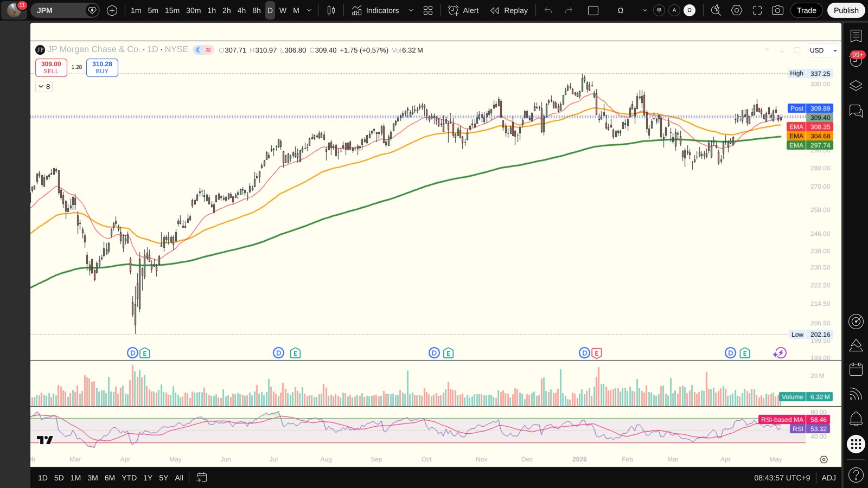Set date range to YTD
868x488 pixels.
[129, 478]
